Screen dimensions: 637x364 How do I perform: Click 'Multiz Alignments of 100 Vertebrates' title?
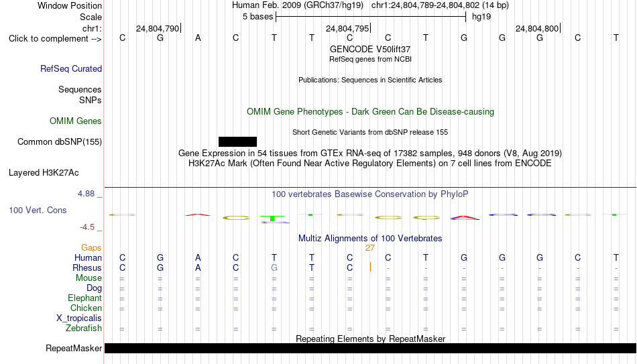(370, 239)
